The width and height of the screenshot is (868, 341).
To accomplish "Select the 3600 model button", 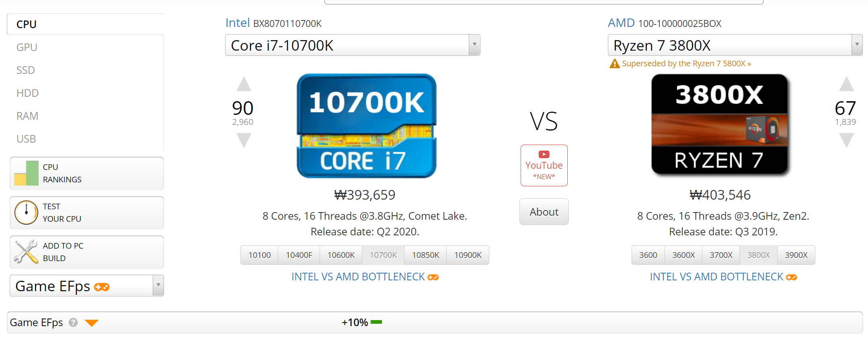I will 648,255.
